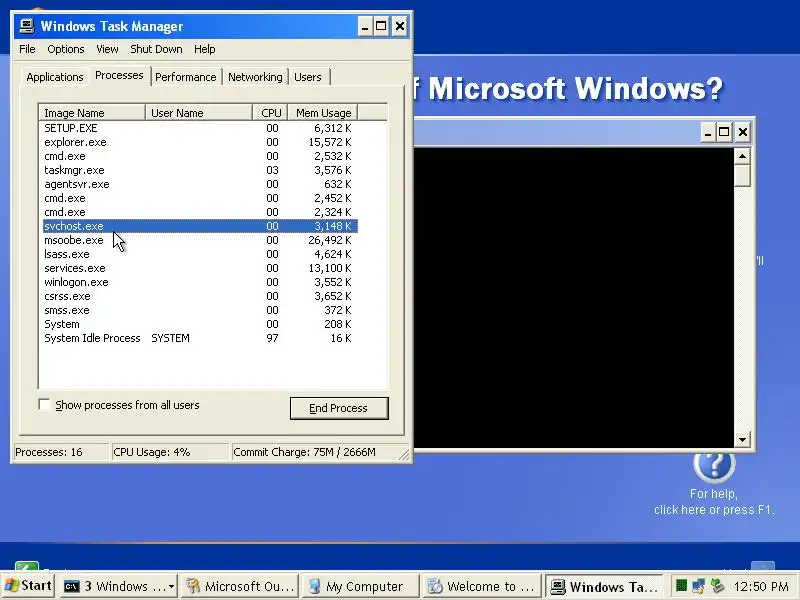
Task: Enable 'Show processes from all users' checkbox
Action: tap(44, 405)
